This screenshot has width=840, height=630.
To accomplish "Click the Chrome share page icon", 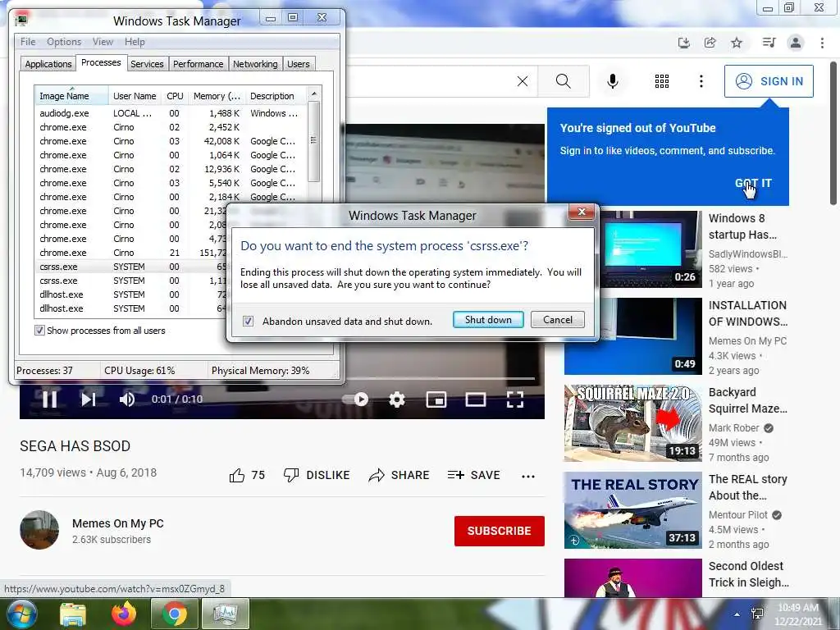I will click(x=710, y=43).
